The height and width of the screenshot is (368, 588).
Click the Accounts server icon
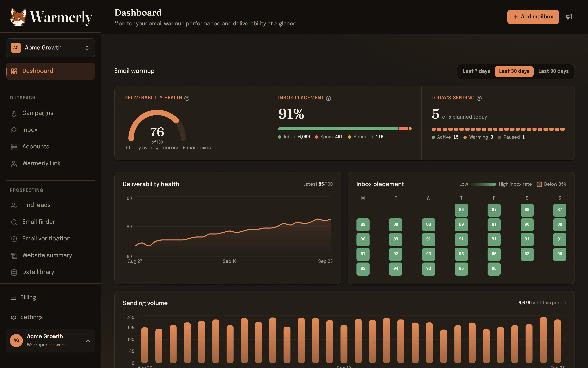[x=14, y=147]
